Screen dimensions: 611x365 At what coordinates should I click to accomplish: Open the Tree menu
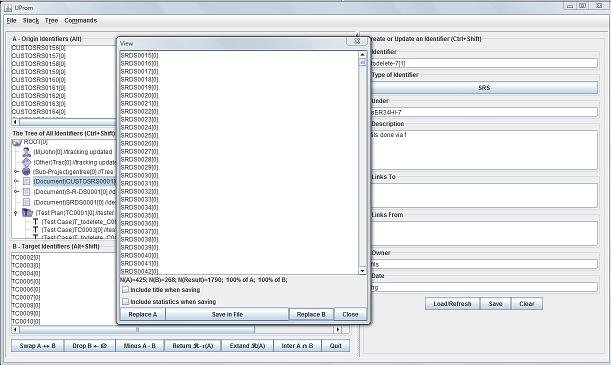(51, 21)
